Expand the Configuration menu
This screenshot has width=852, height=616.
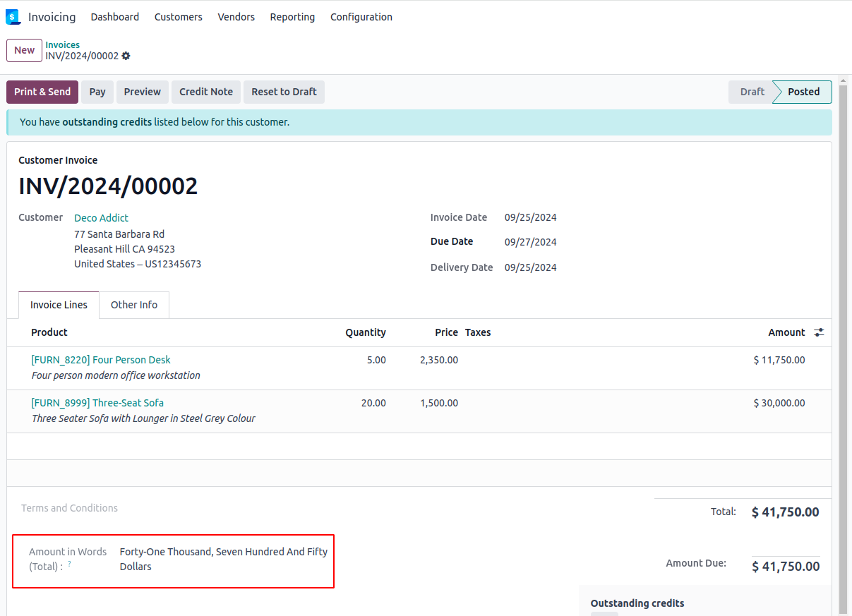361,17
